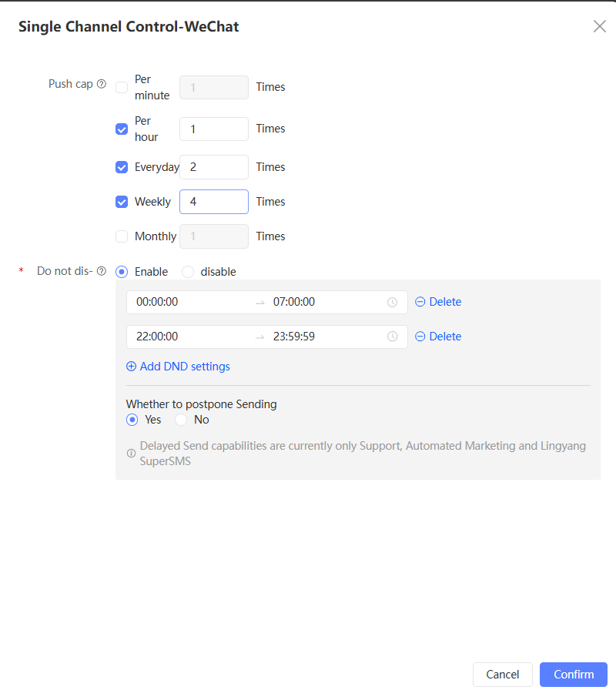This screenshot has height=690, width=616.
Task: Click the Whether to postpone Sending label
Action: 202,404
